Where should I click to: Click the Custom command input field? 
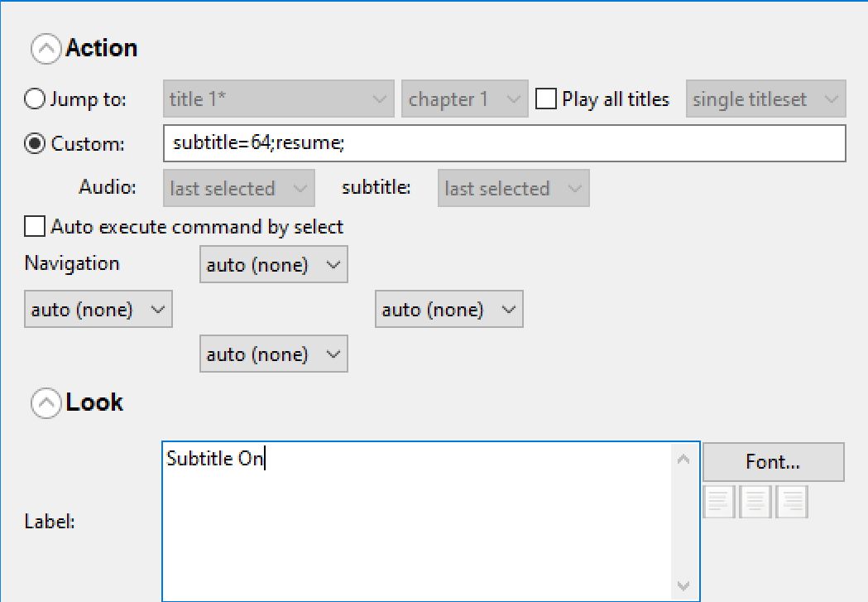(x=505, y=144)
